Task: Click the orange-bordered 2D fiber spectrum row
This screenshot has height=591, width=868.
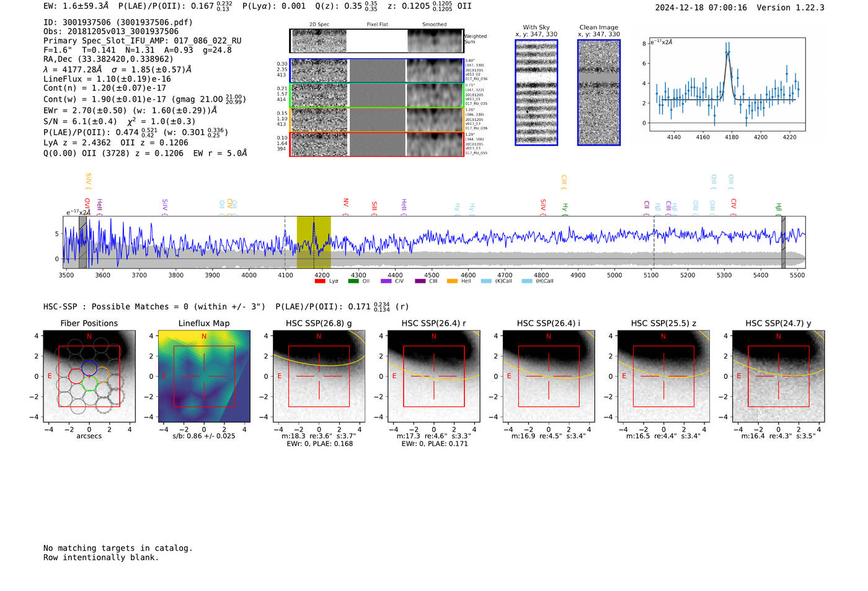Action: 376,120
